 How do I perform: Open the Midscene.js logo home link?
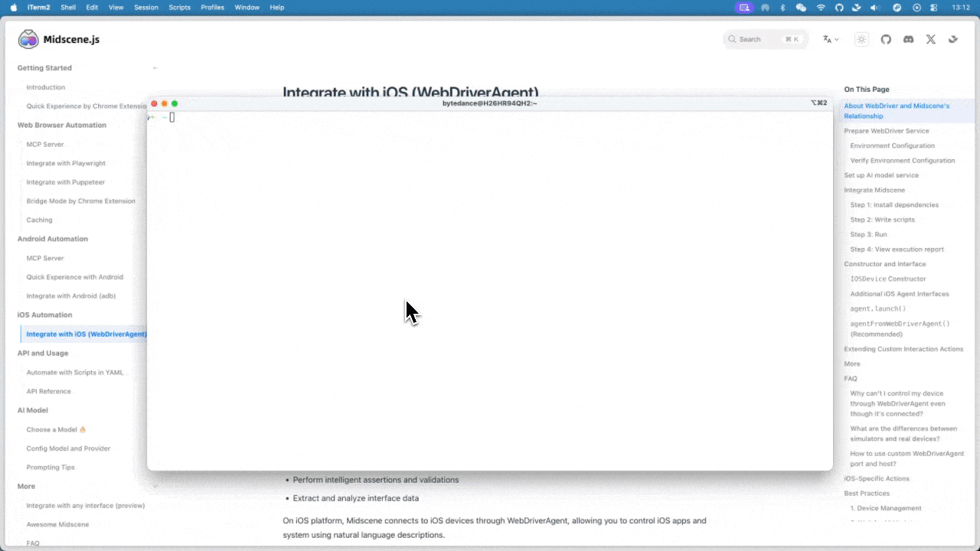pos(59,39)
